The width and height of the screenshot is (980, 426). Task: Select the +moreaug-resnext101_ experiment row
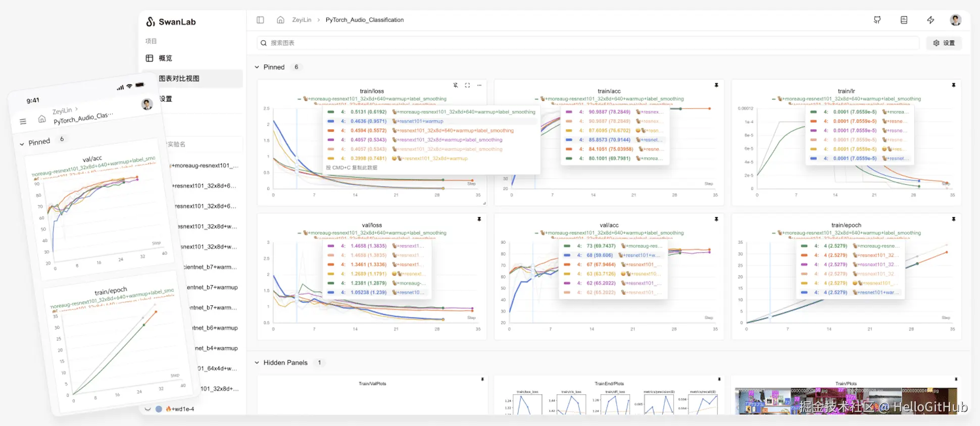click(205, 166)
